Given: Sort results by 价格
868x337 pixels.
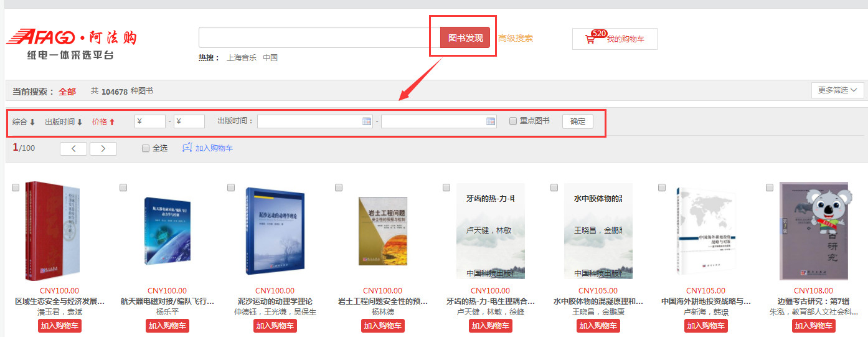Looking at the screenshot, I should click(103, 122).
